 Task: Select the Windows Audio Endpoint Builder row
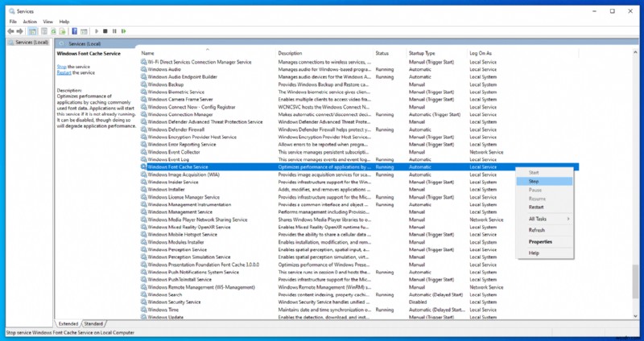tap(359, 76)
